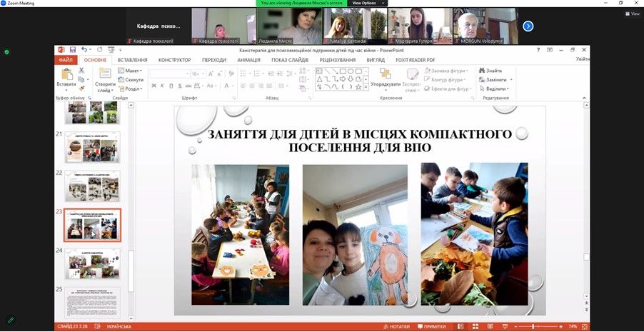Undo the last action in quick access toolbar

click(84, 50)
